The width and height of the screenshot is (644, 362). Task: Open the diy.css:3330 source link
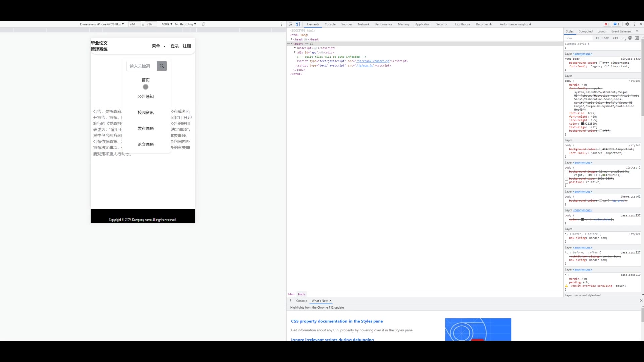click(630, 59)
